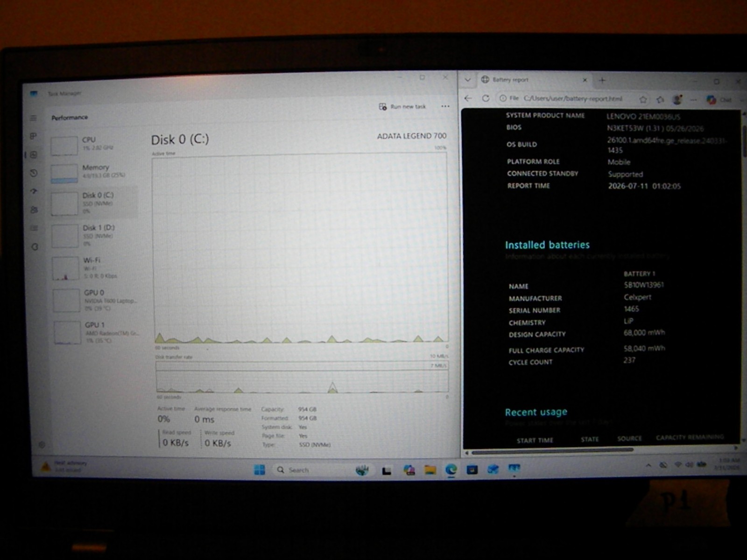
Task: Open Wi-Fi network tray icon
Action: [x=678, y=465]
